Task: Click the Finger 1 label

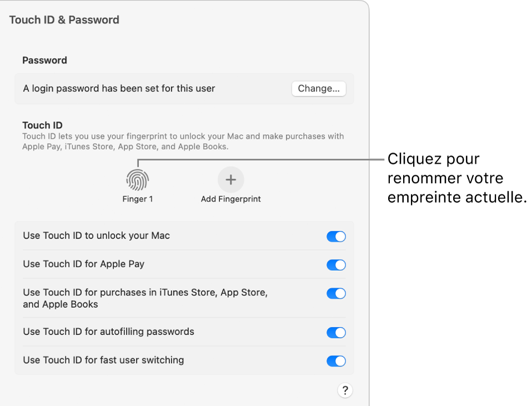Action: (137, 199)
